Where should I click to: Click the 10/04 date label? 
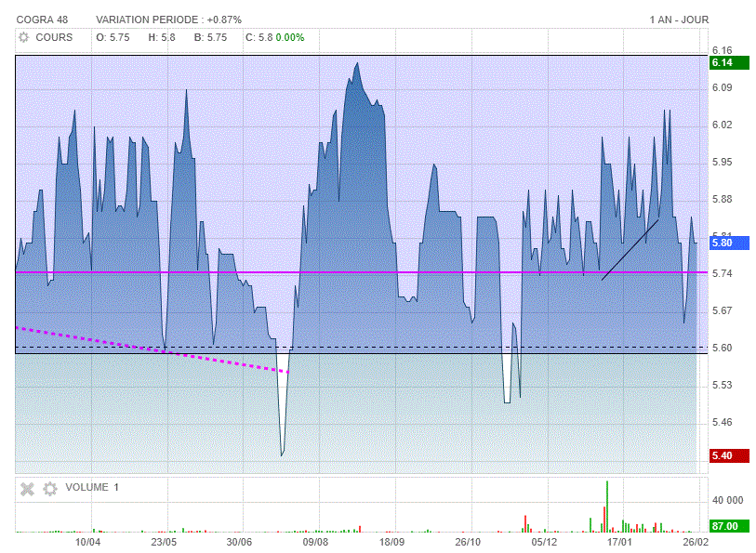click(x=87, y=542)
